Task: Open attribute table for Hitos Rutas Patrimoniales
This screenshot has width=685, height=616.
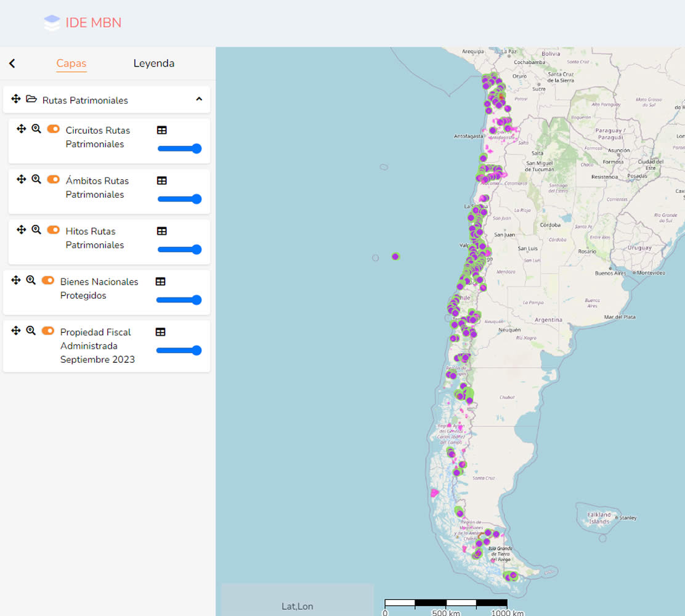Action: pos(161,231)
